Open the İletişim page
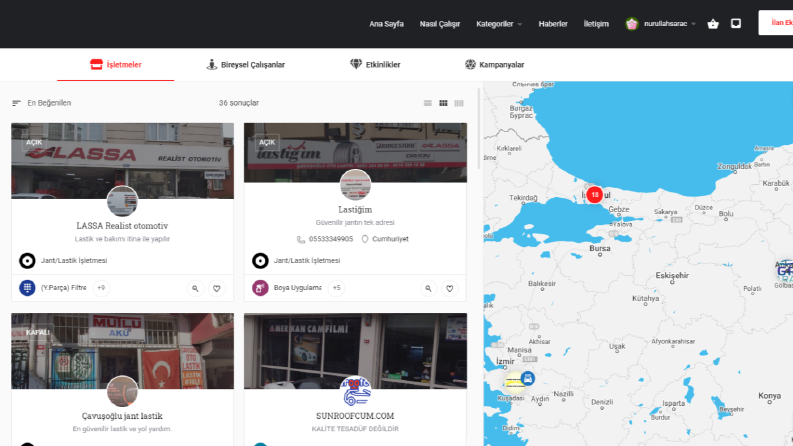793x446 pixels. click(x=596, y=24)
